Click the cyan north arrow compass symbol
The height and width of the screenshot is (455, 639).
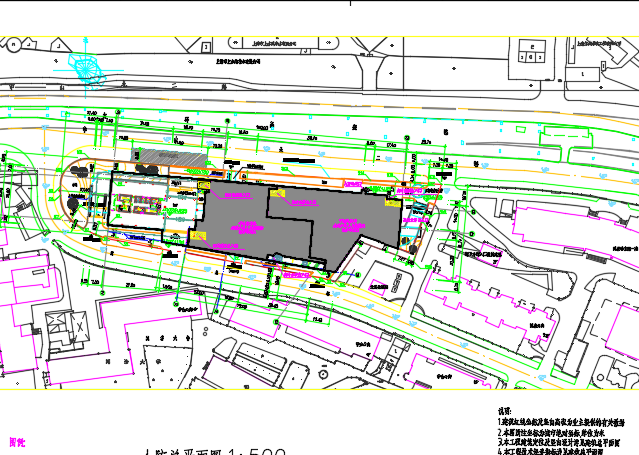[x=84, y=63]
